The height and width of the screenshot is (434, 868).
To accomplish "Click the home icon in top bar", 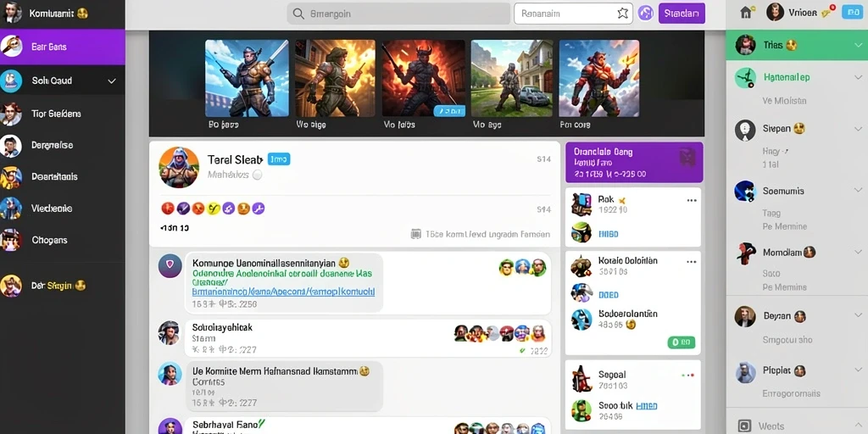I will 747,13.
